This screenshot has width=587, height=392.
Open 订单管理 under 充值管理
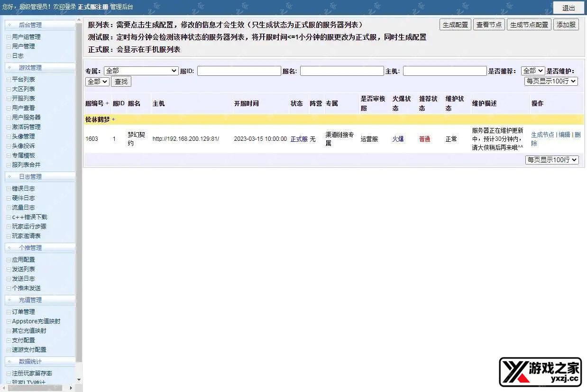pyautogui.click(x=23, y=311)
